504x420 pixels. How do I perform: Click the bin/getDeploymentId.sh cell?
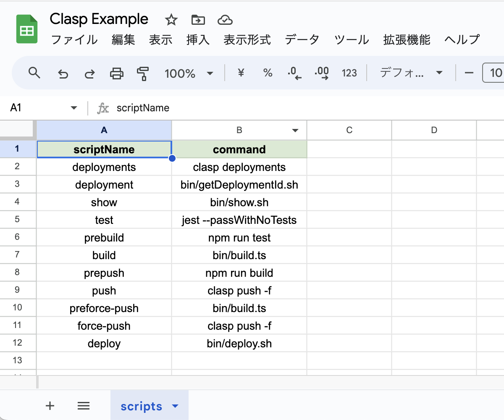[x=239, y=185]
